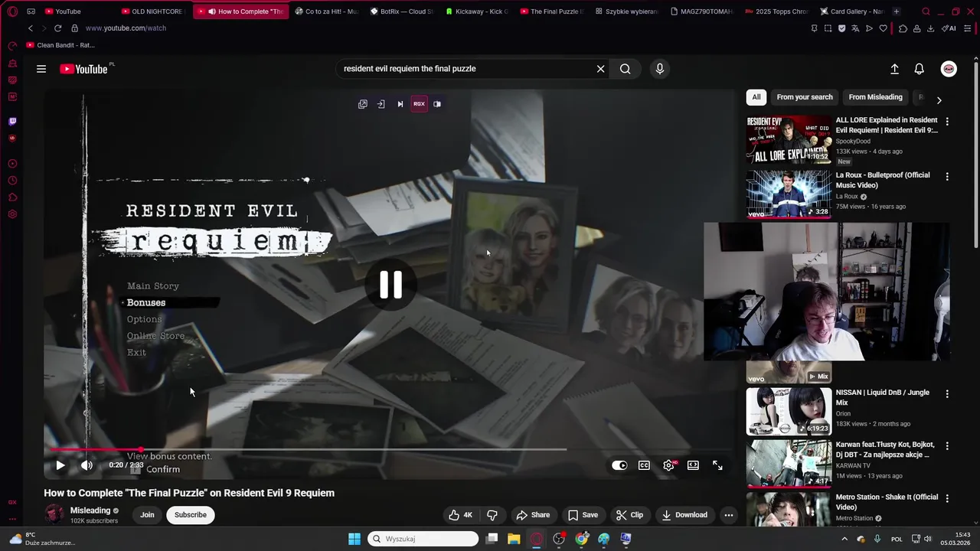The height and width of the screenshot is (551, 980).
Task: Add page to bookmarks with heart icon
Action: tap(883, 28)
